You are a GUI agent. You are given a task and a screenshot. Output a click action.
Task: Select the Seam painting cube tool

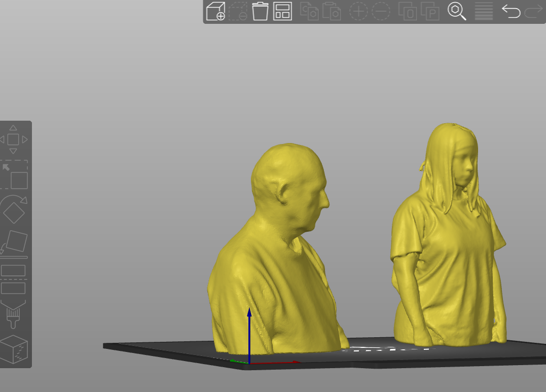tap(14, 349)
